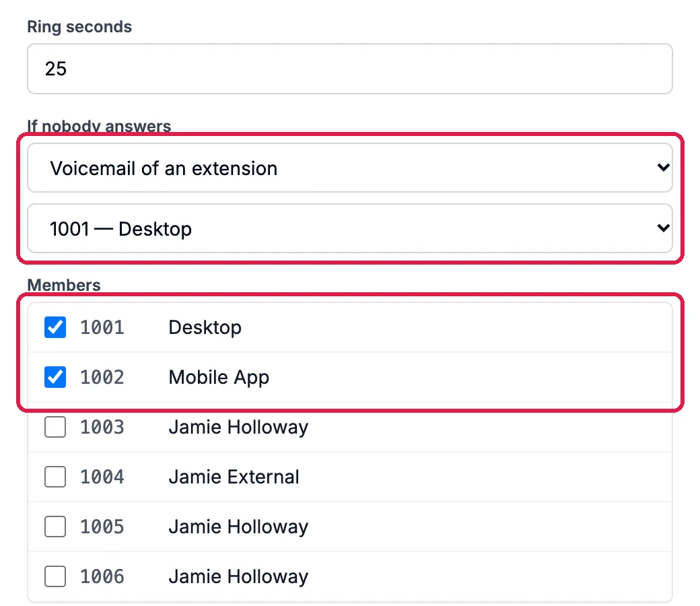Click the Ring seconds label
The image size is (700, 606).
[x=79, y=27]
